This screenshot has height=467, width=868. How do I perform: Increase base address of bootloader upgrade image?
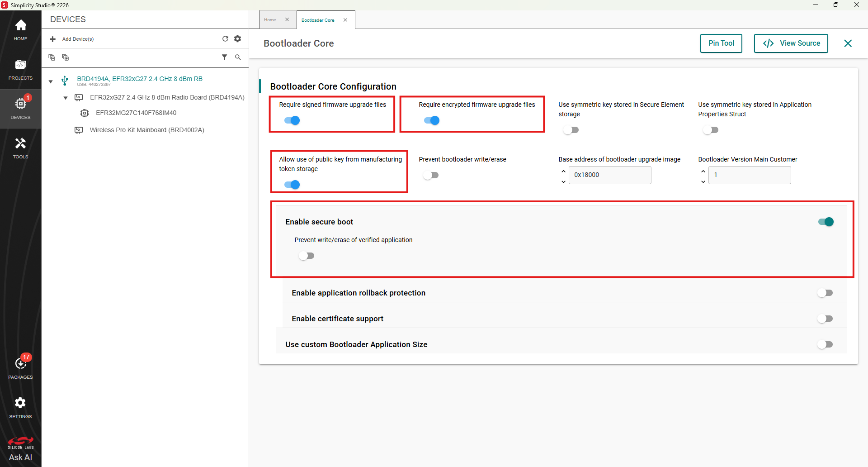point(563,171)
